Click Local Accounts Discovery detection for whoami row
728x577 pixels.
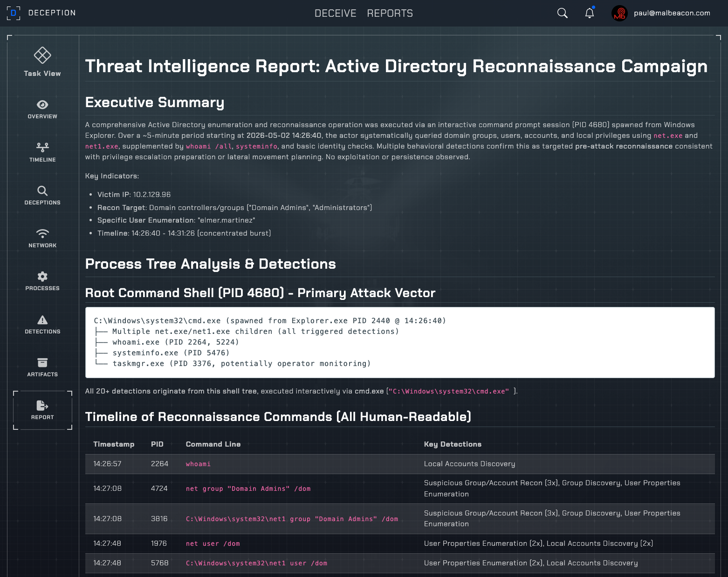[x=470, y=464]
